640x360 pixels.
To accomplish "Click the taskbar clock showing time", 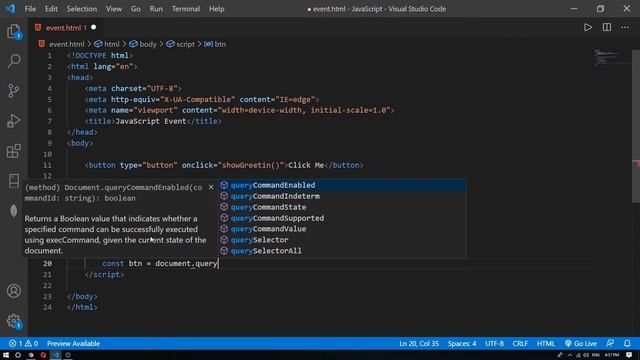I will [611, 355].
